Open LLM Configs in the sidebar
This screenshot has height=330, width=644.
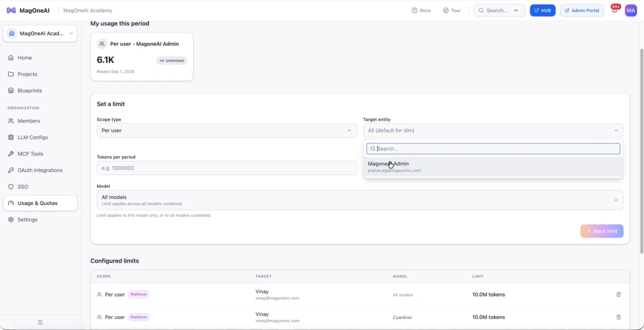tap(40, 137)
